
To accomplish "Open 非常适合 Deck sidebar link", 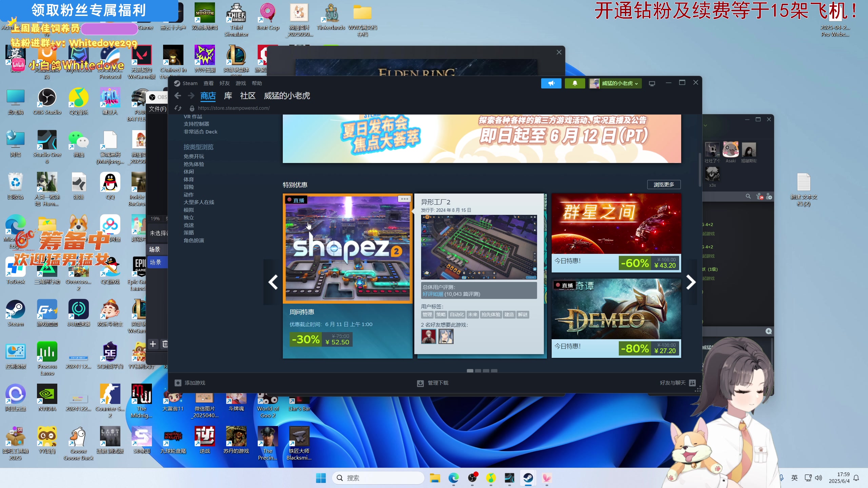I will click(x=200, y=132).
